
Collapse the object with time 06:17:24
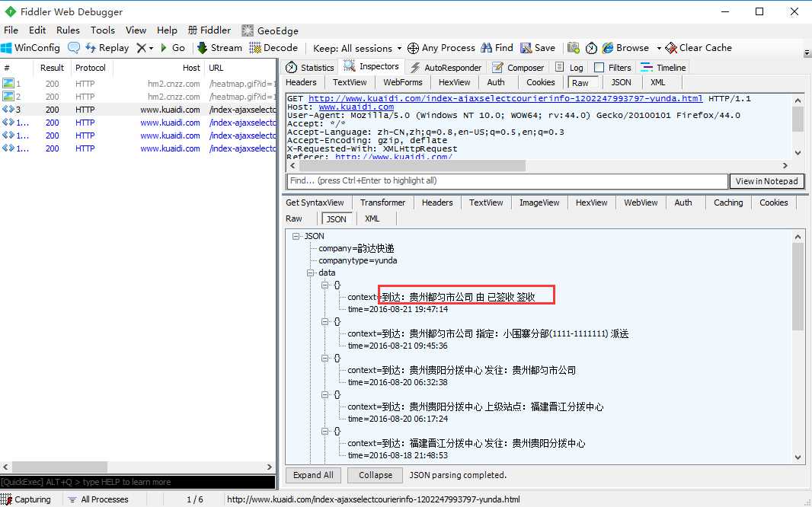[x=325, y=394]
